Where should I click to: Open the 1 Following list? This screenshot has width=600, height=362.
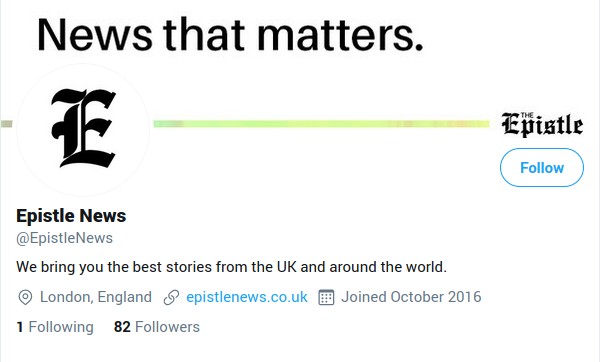(x=55, y=327)
